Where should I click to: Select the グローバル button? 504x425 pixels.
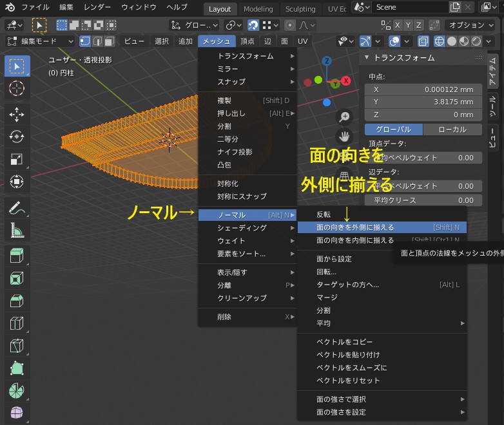click(x=394, y=129)
